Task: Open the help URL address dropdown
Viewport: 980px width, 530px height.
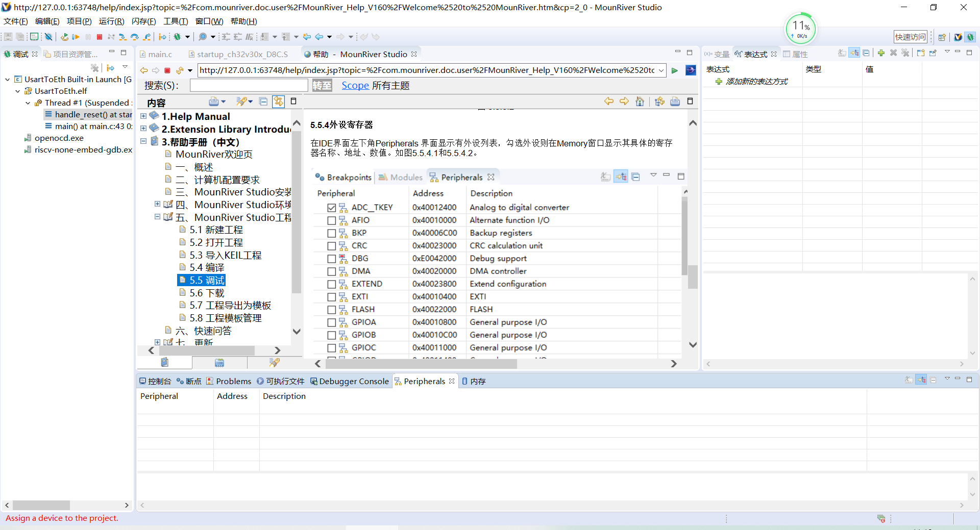Action: click(661, 70)
